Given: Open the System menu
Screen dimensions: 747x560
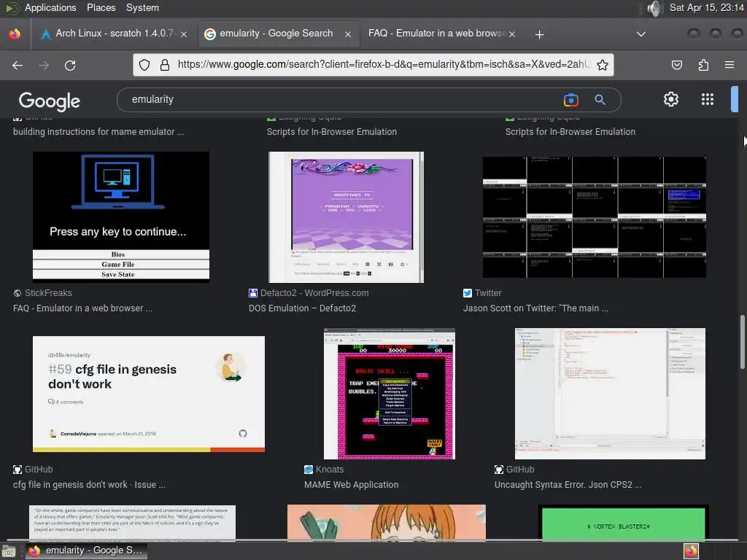Looking at the screenshot, I should pos(142,7).
